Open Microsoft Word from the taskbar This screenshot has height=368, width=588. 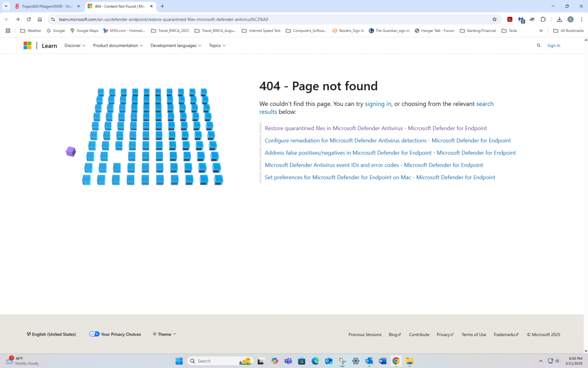click(x=383, y=361)
